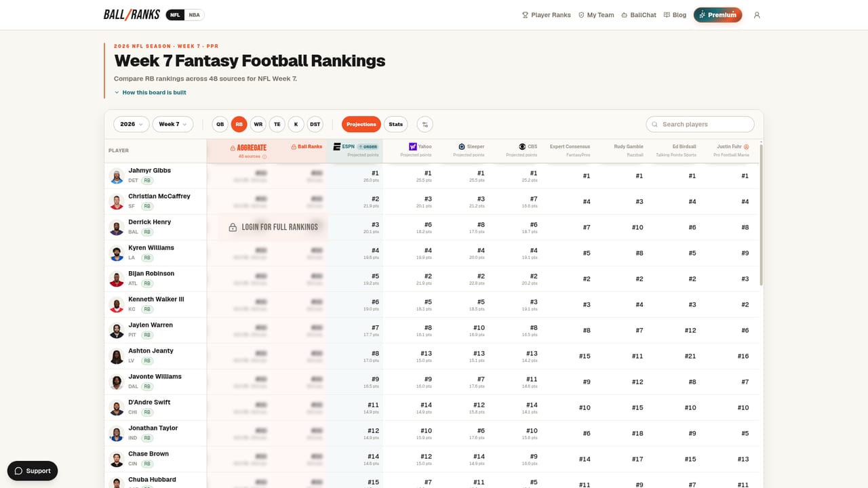Viewport: 868px width, 488px height.
Task: Select the WR position filter
Action: click(x=258, y=124)
